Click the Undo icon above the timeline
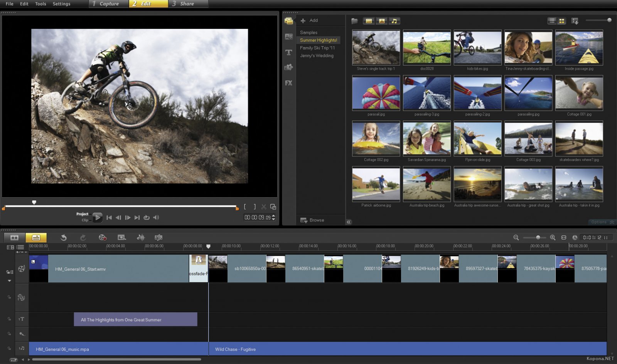 [x=64, y=237]
